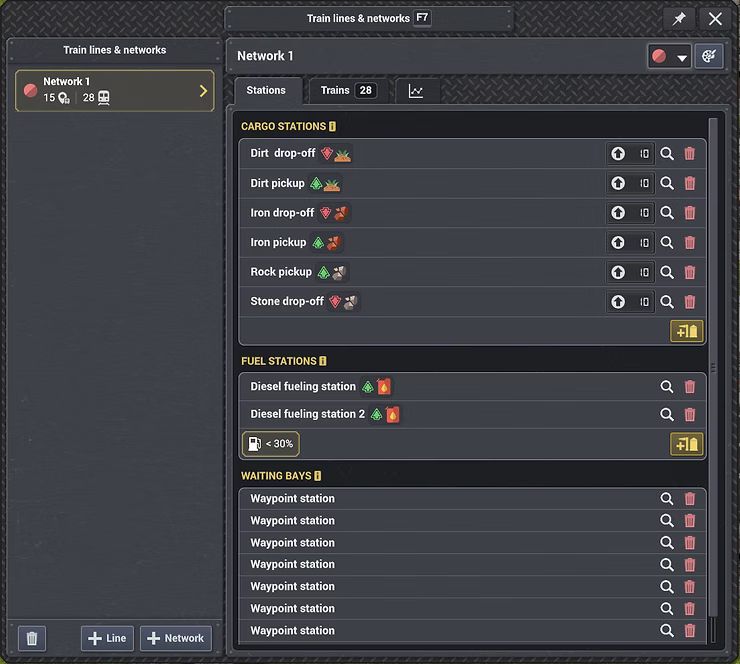Viewport: 740px width, 664px height.
Task: Toggle priority arrow for Stone drop-off
Action: tap(618, 302)
